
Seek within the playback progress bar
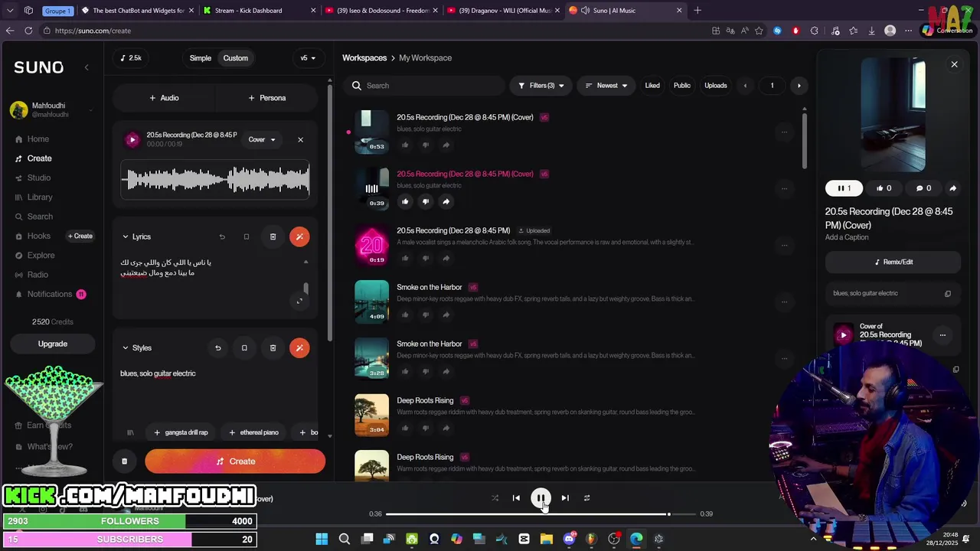541,514
